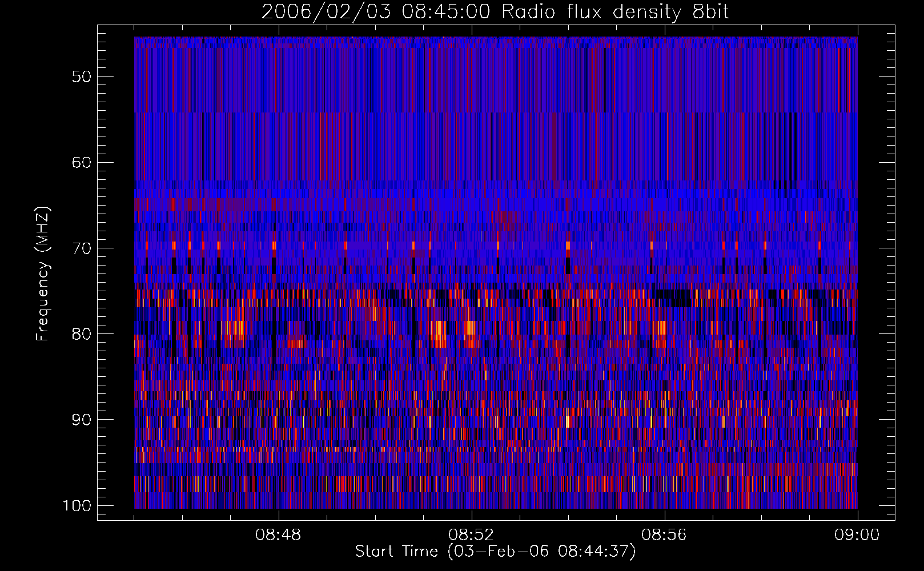924x571 pixels.
Task: Select the 50 frequency tick label
Action: 82,77
